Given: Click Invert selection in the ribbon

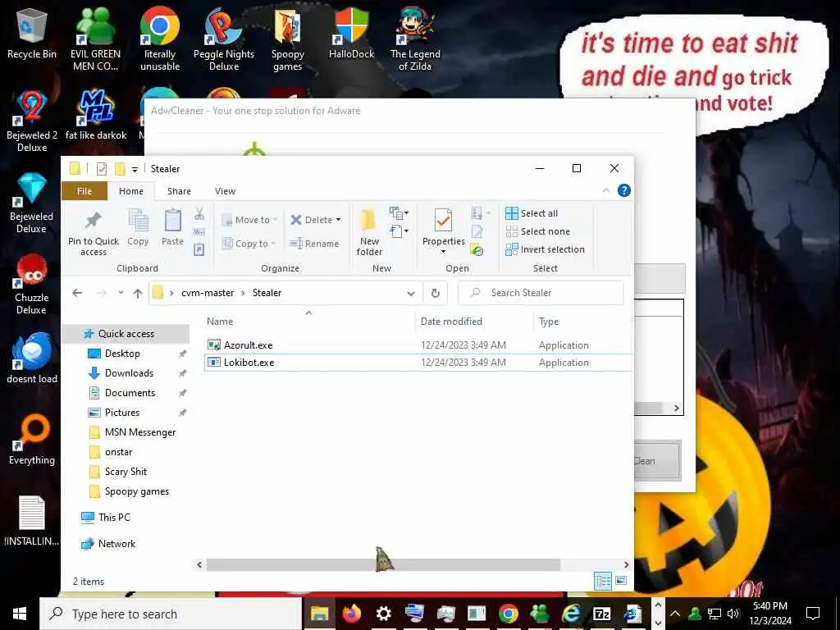Looking at the screenshot, I should 545,249.
